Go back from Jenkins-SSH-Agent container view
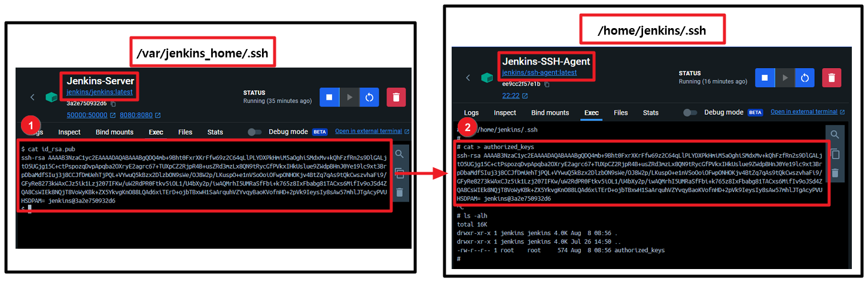The width and height of the screenshot is (868, 281). coord(468,78)
